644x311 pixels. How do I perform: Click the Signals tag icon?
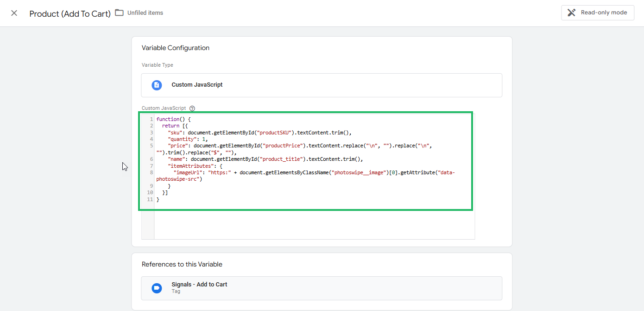[x=157, y=288]
